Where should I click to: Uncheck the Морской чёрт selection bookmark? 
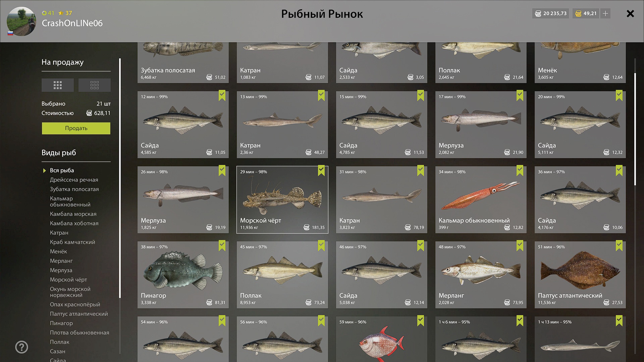click(321, 171)
